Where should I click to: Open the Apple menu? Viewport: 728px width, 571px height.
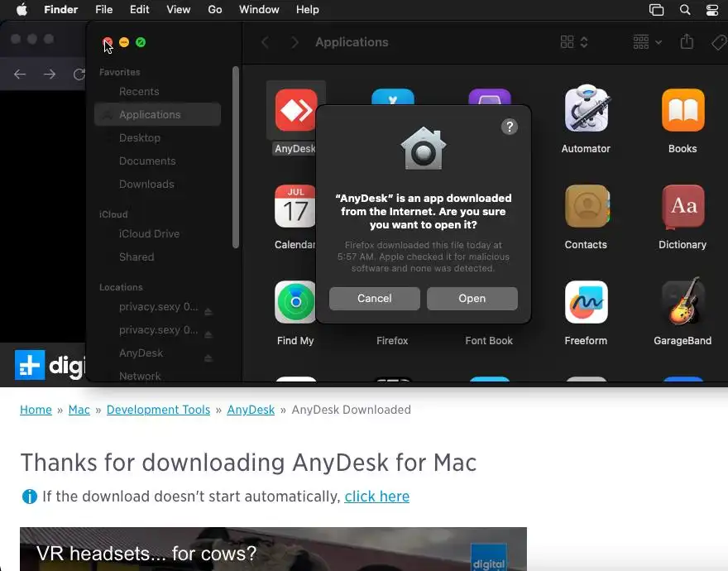[x=22, y=9]
